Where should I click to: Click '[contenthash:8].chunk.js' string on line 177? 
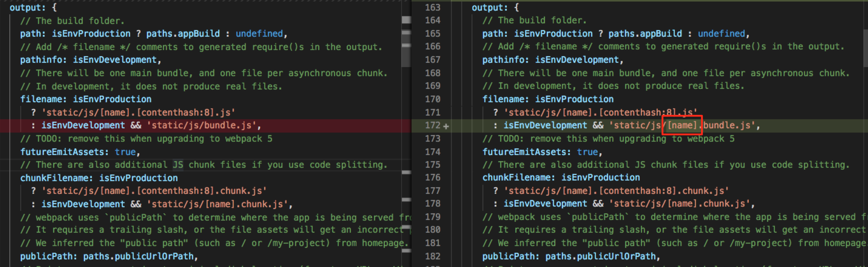click(x=664, y=191)
